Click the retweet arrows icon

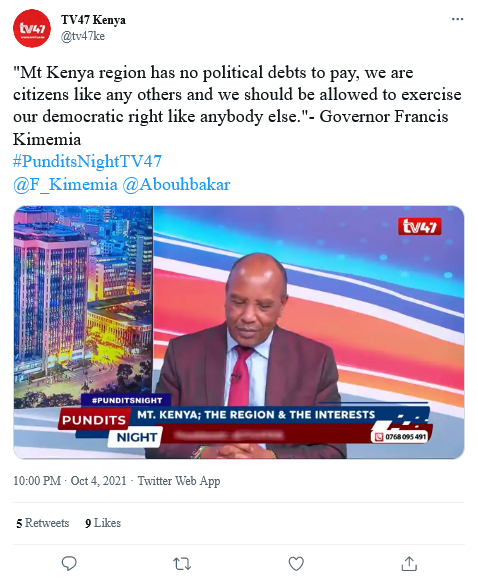coord(182,564)
